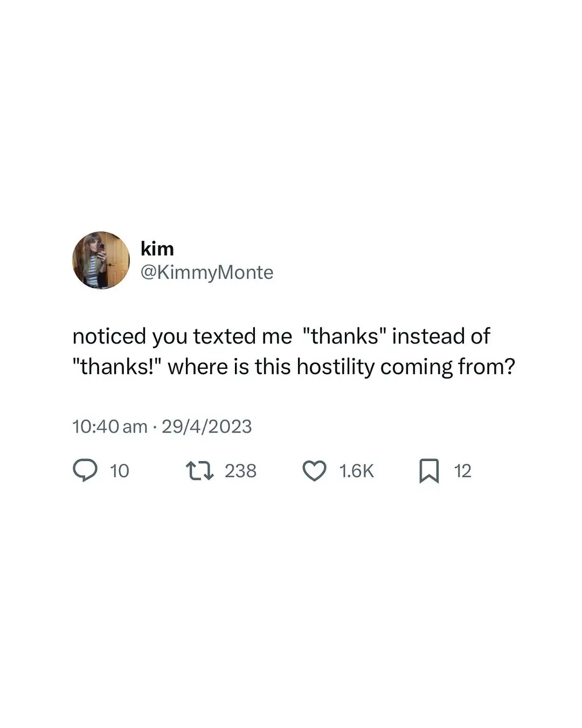
Task: View the 10 replies count
Action: tap(120, 471)
